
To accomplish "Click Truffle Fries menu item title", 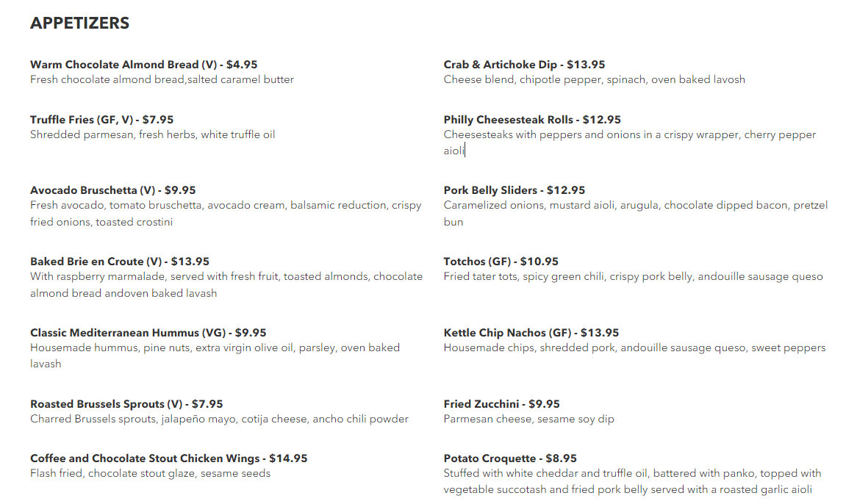I will (x=102, y=120).
